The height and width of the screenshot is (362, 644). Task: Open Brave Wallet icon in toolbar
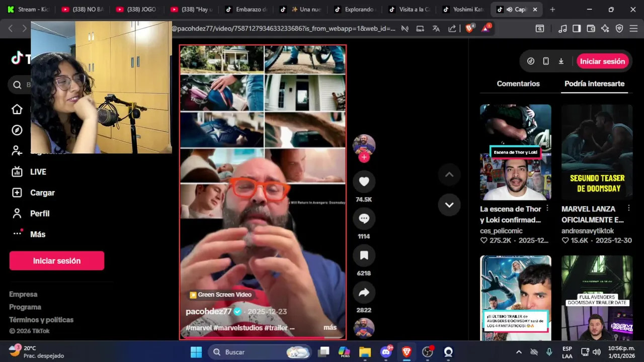(x=591, y=29)
